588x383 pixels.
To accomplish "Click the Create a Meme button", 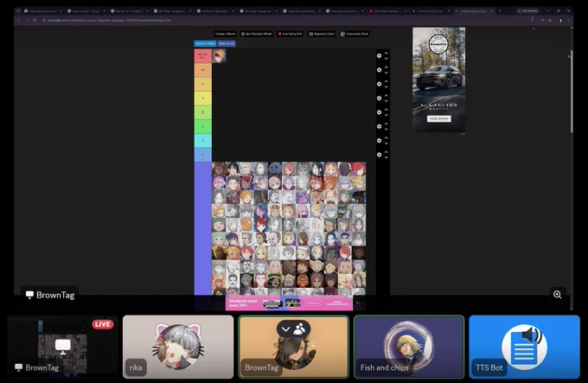I will 226,34.
